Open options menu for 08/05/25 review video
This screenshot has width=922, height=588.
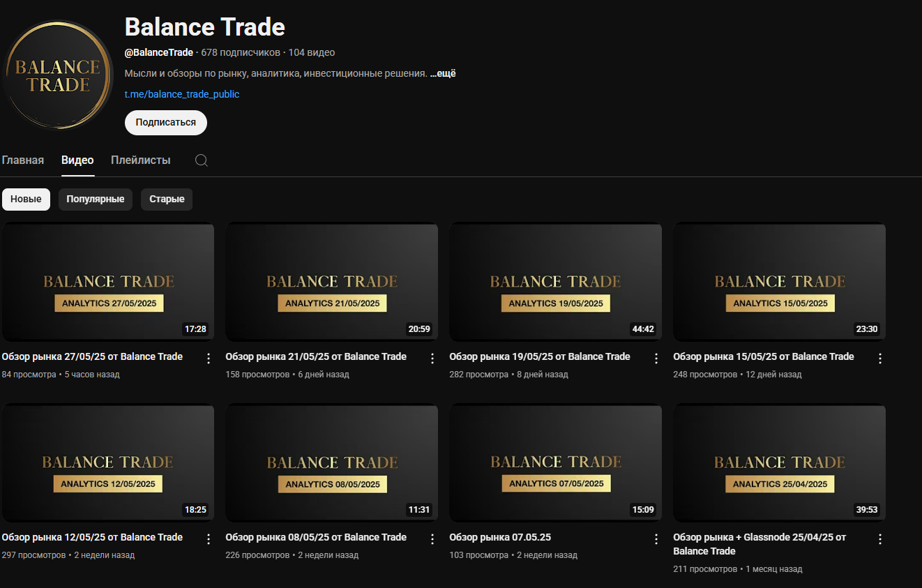(432, 539)
